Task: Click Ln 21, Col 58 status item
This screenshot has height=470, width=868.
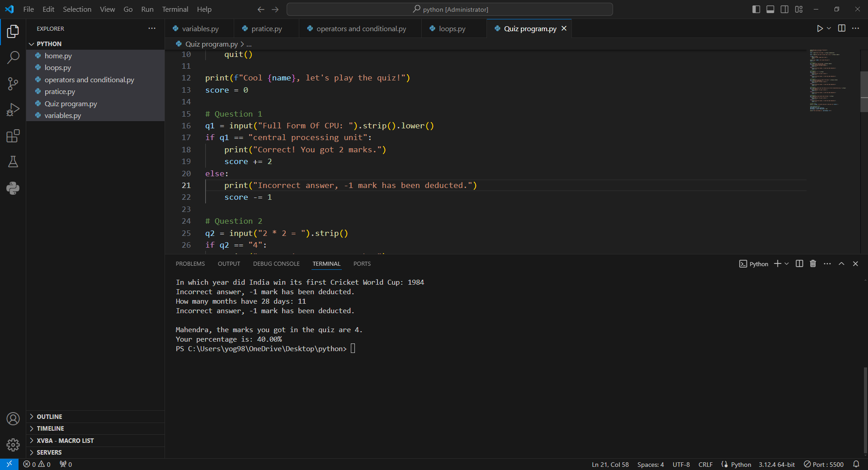Action: click(x=610, y=464)
